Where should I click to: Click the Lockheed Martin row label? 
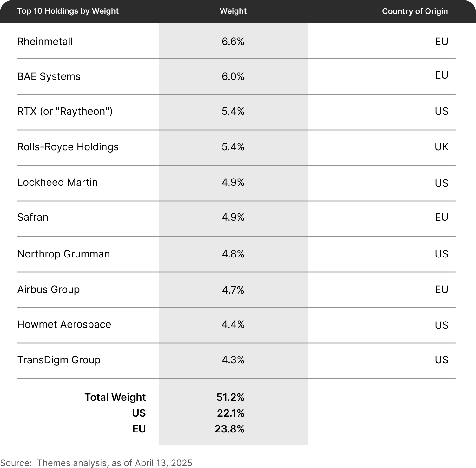(x=57, y=182)
